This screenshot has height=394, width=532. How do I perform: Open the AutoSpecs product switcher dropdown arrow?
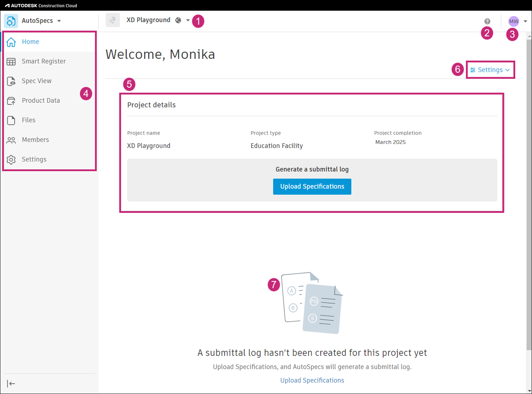tap(59, 21)
